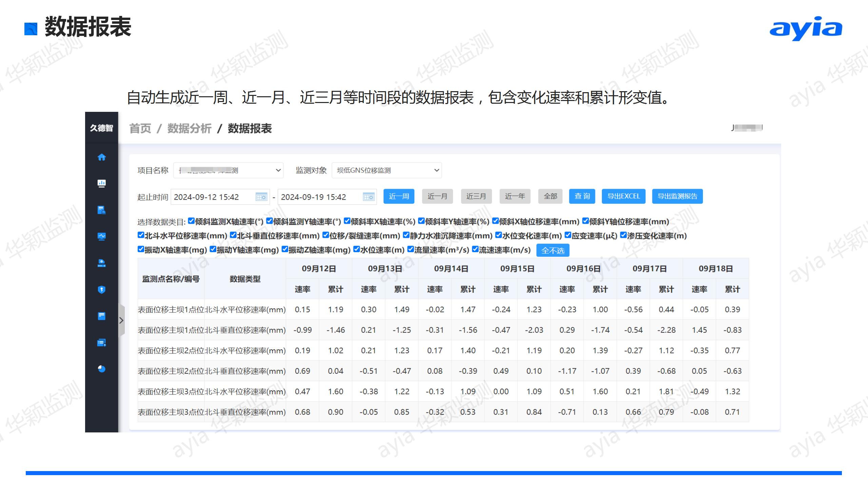
Task: Navigate to 数据分析 breadcrumb item
Action: pos(189,128)
